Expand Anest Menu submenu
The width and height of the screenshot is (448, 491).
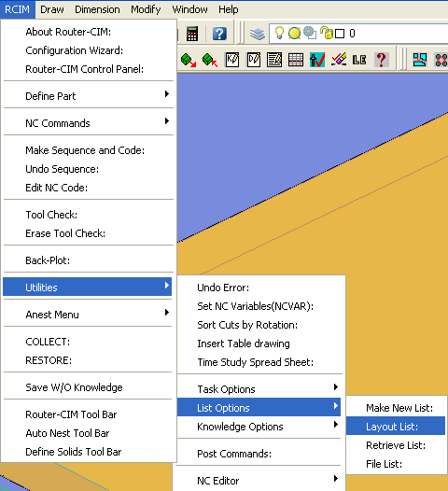(x=88, y=315)
